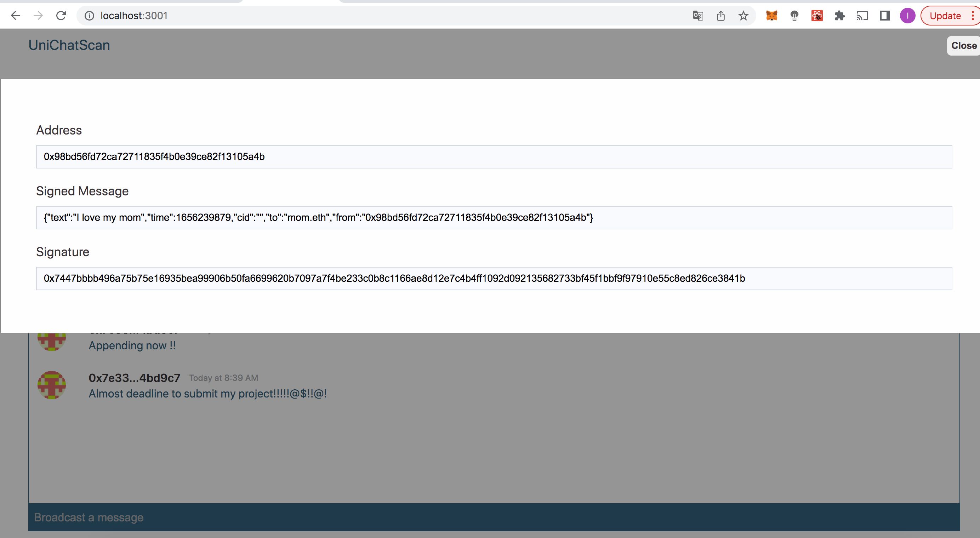Open the lightbulb extension icon
The image size is (980, 538).
(x=794, y=16)
